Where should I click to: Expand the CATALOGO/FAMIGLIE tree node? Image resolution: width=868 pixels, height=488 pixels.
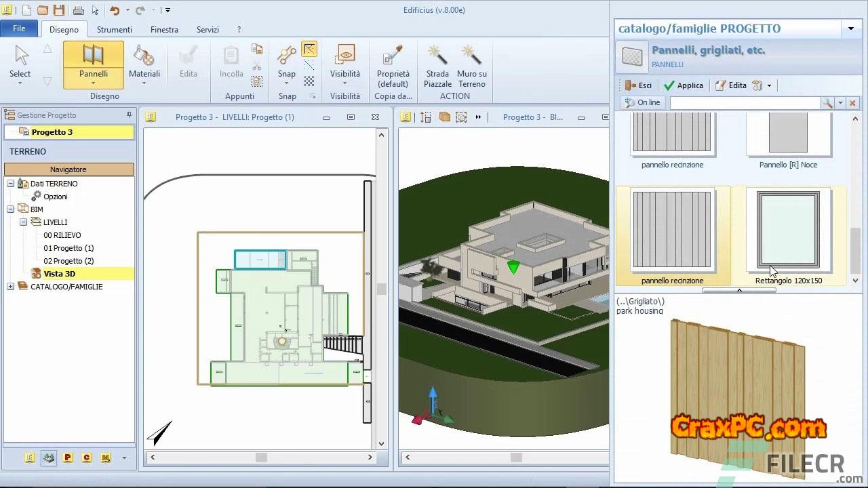[11, 287]
